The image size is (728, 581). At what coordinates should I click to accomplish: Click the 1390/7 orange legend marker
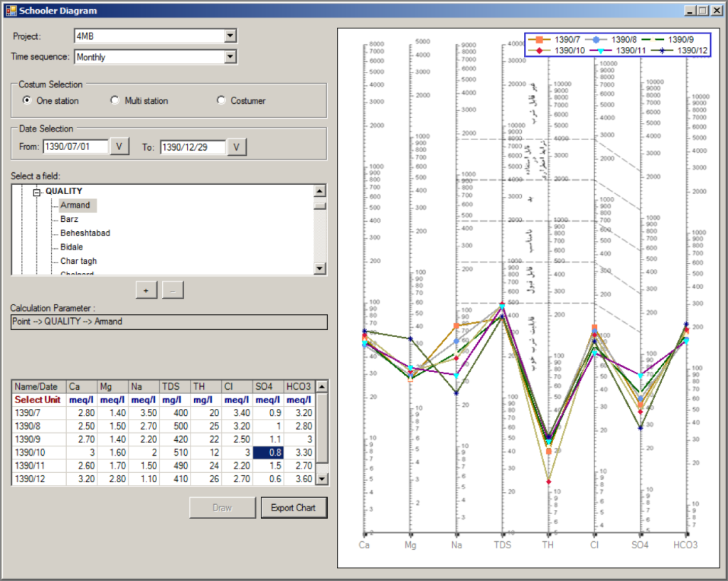[539, 40]
